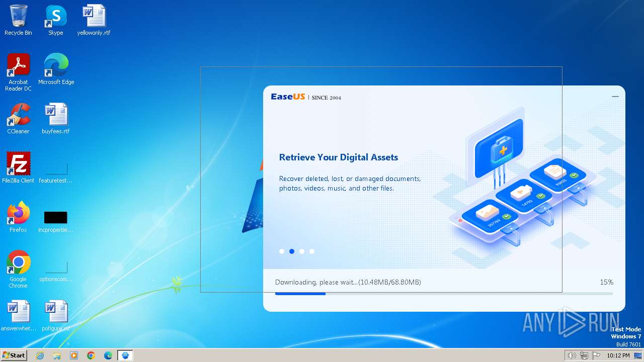
Task: Open the Recycle Bin desktop icon
Action: click(18, 20)
